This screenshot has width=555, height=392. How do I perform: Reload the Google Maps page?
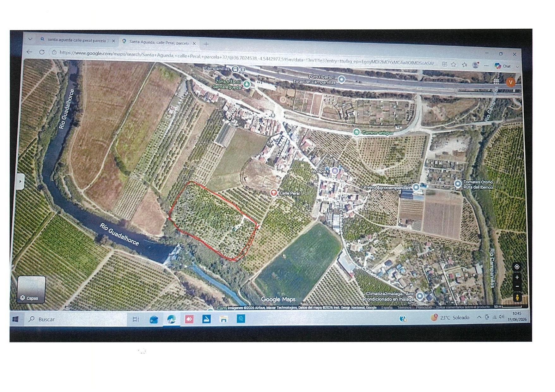click(42, 52)
